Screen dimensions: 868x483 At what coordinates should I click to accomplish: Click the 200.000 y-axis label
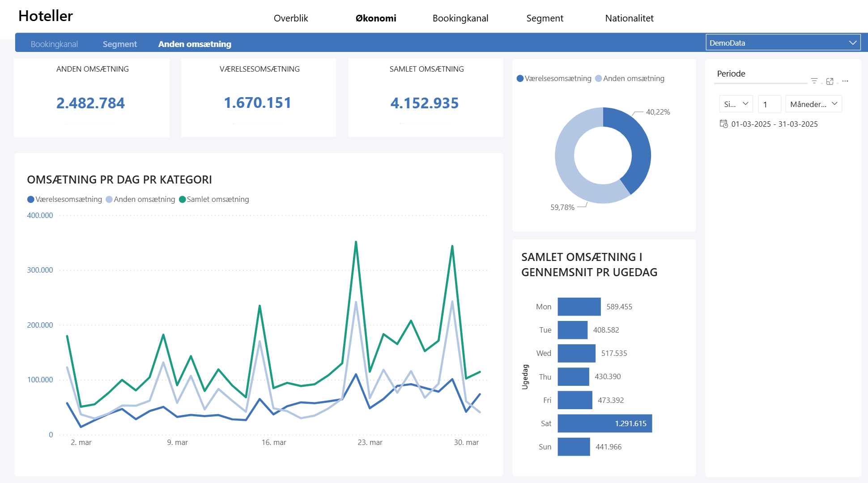tap(40, 325)
